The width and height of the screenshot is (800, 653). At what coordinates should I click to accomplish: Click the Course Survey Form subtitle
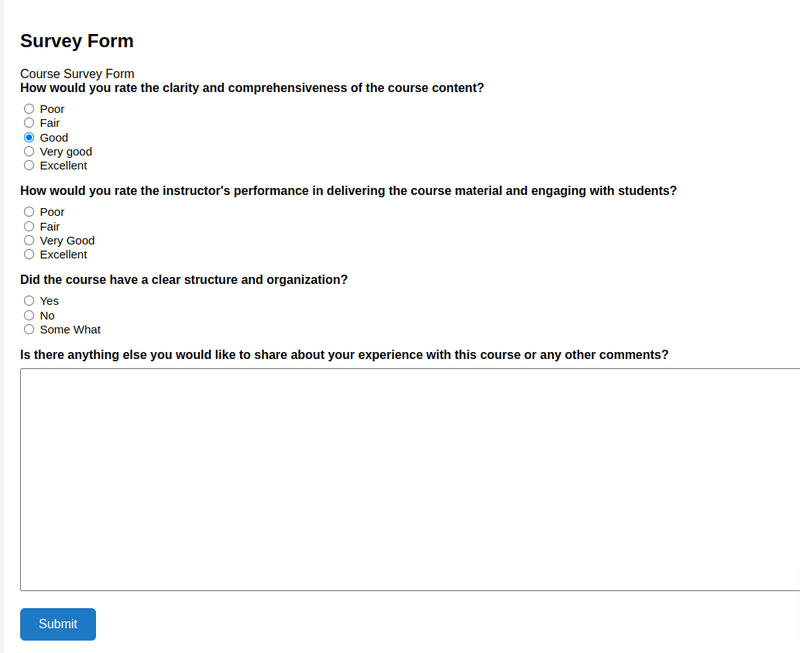coord(77,74)
